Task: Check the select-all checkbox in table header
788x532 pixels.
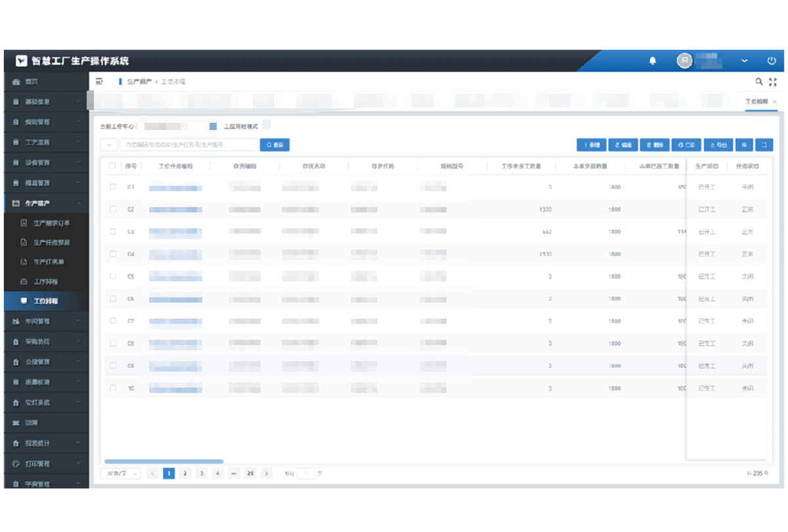Action: click(x=113, y=166)
